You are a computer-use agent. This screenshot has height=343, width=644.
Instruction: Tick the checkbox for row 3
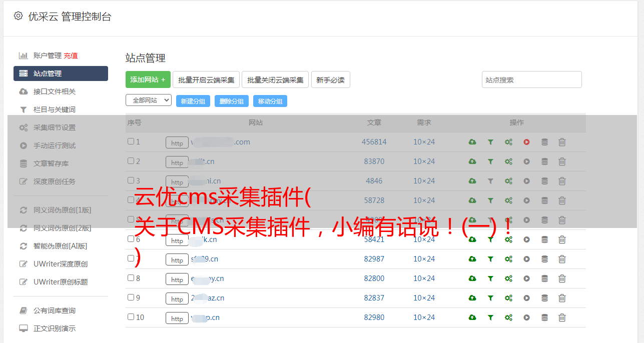[131, 180]
